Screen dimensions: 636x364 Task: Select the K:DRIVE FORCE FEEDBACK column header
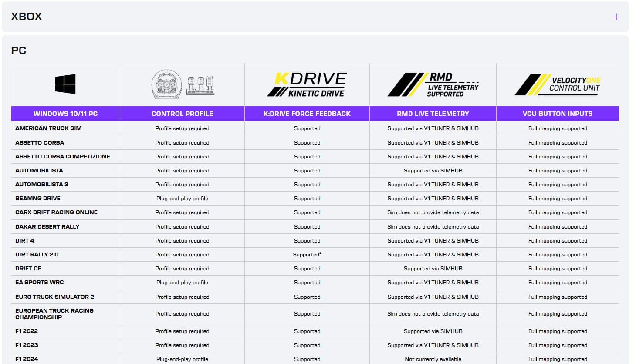[x=307, y=114]
